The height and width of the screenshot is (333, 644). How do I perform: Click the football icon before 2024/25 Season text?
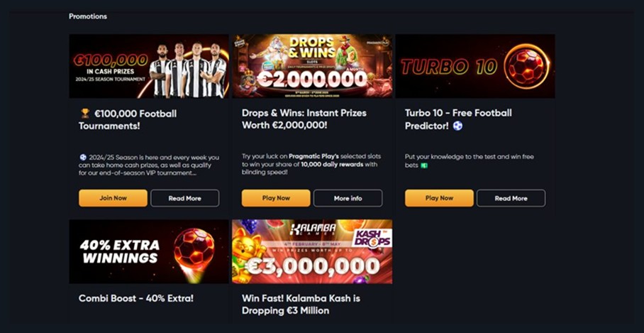click(83, 157)
